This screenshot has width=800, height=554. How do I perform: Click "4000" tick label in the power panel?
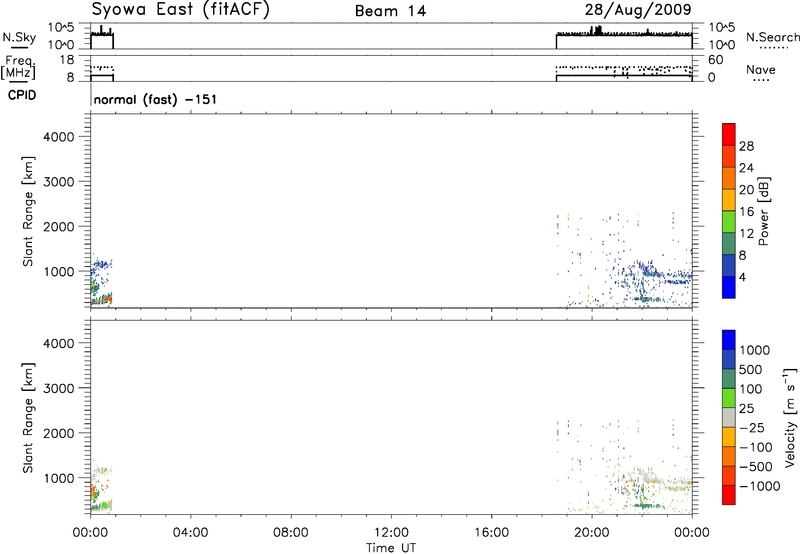(x=59, y=137)
